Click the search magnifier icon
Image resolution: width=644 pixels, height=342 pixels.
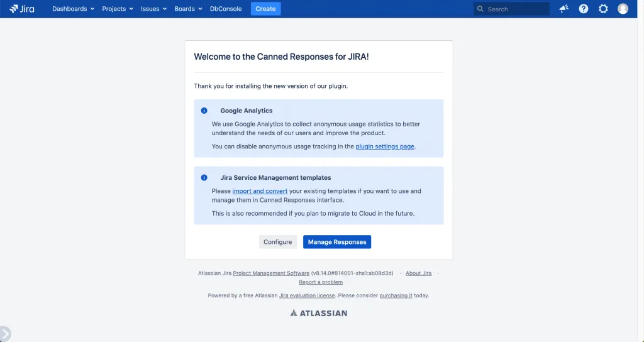click(480, 9)
